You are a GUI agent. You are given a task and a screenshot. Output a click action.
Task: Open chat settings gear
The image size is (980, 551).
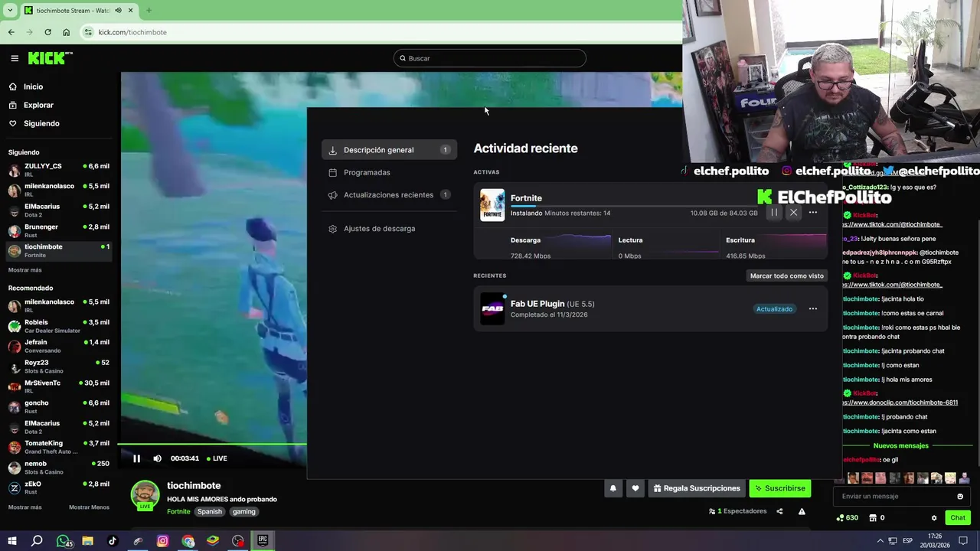tap(934, 518)
